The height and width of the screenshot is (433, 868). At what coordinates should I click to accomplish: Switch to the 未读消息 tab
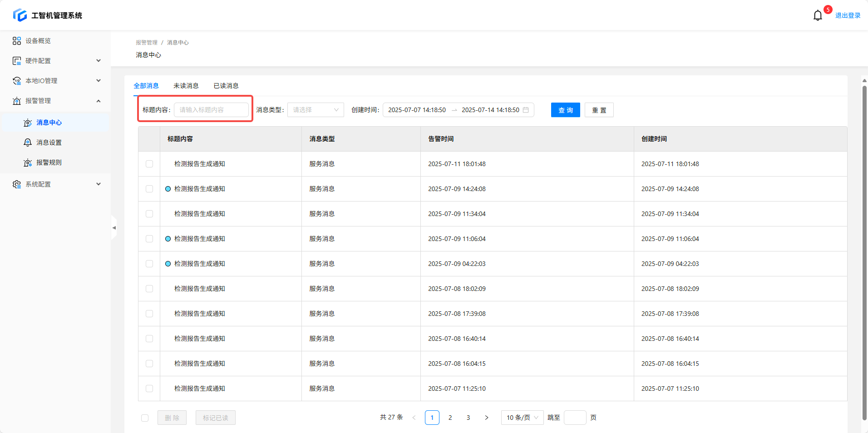186,86
